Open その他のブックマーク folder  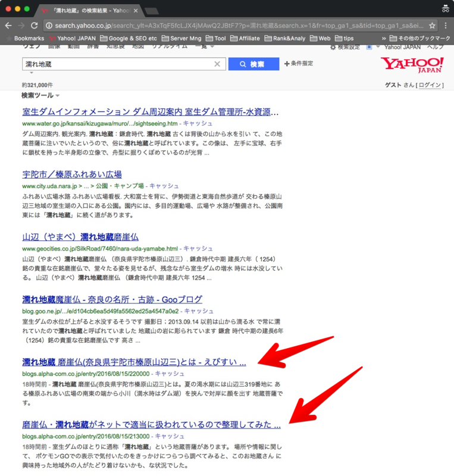[x=420, y=39]
